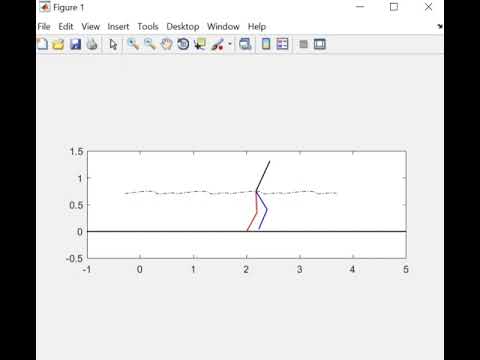
Task: Select the Data Cursor tool
Action: [x=200, y=44]
